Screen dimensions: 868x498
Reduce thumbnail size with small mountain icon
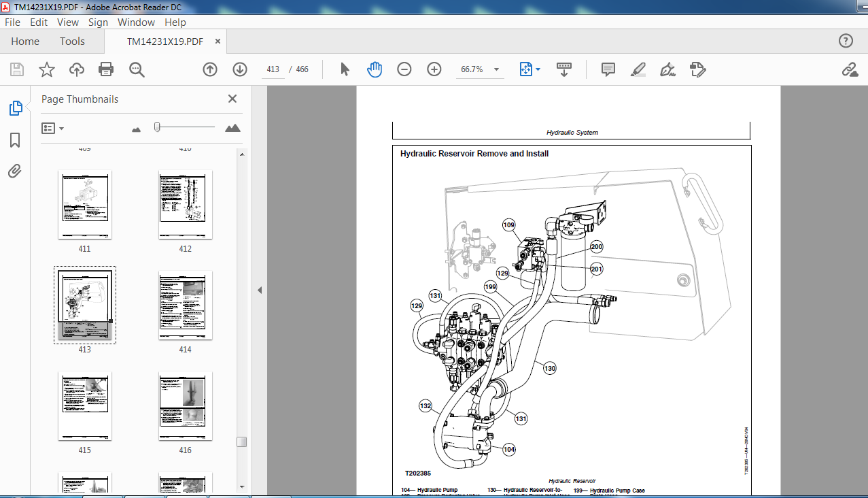(x=136, y=129)
